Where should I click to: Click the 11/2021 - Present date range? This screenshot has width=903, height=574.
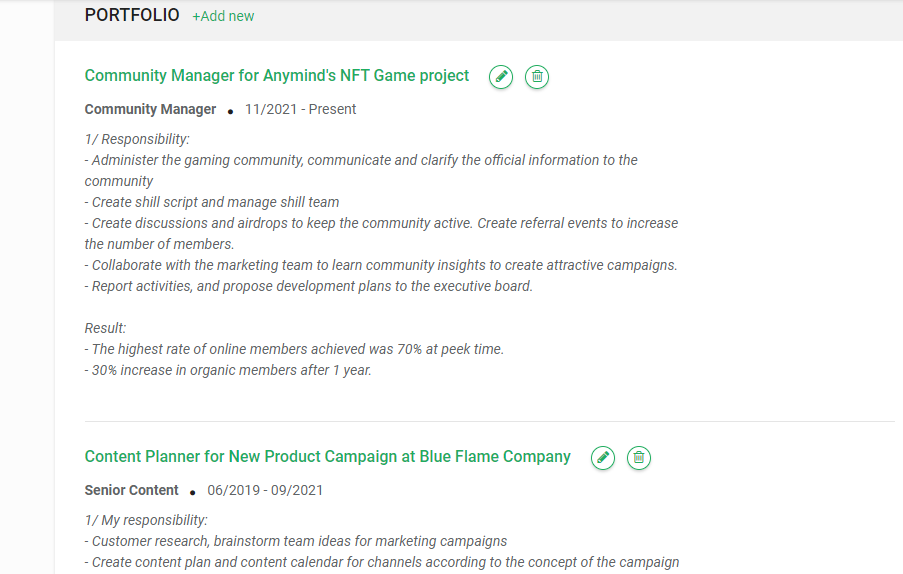pos(300,109)
